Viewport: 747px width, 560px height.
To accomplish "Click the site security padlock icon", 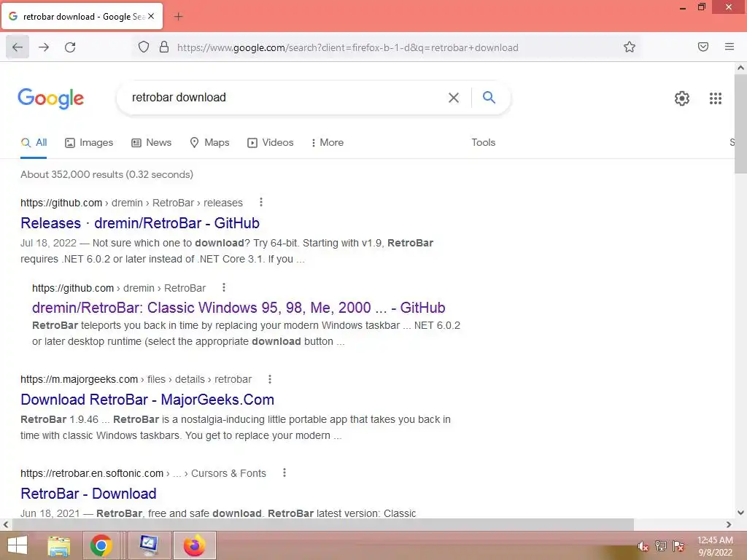I will coord(164,47).
